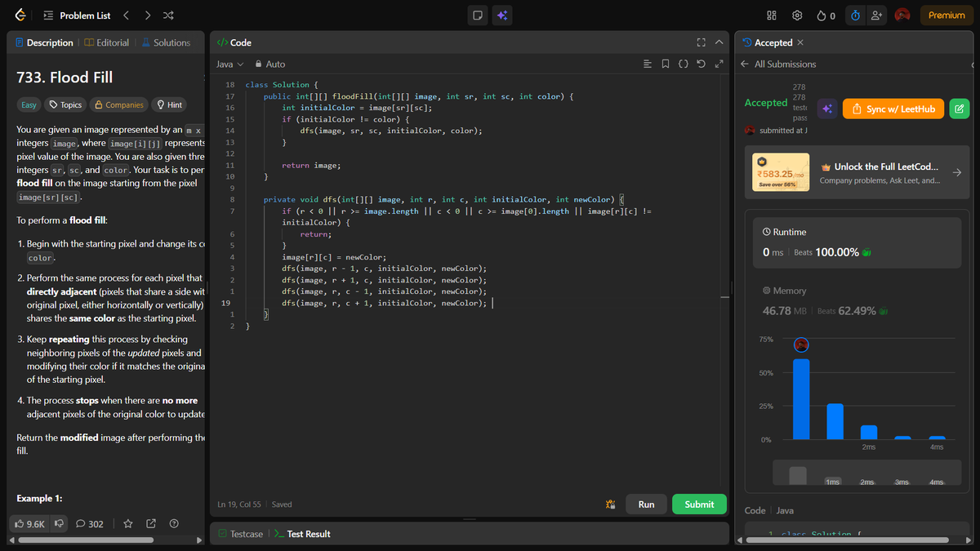The height and width of the screenshot is (551, 980).
Task: Click the invite user icon
Action: [877, 16]
